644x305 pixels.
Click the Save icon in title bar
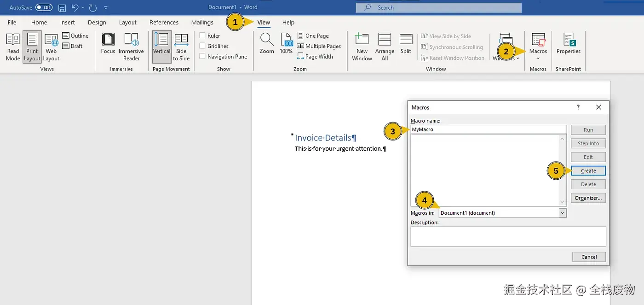(62, 8)
